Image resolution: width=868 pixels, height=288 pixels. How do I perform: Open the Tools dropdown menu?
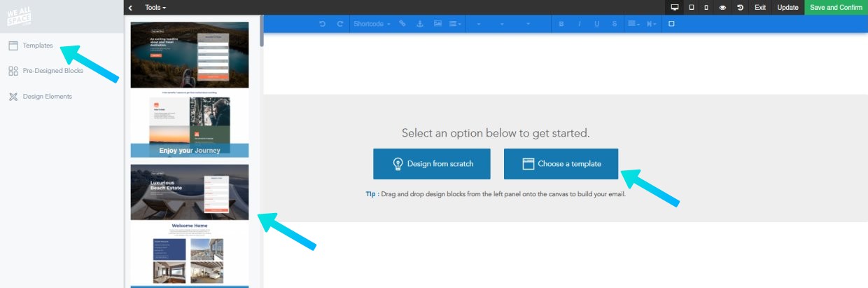pyautogui.click(x=155, y=7)
